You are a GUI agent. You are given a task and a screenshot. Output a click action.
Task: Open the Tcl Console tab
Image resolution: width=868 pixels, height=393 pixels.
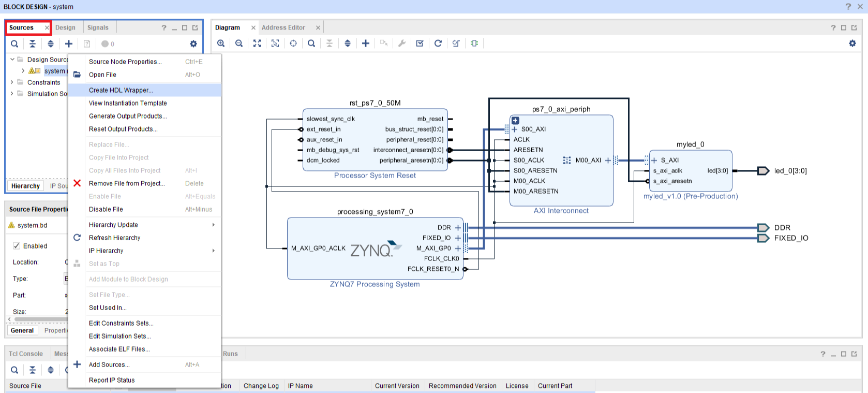(x=26, y=354)
